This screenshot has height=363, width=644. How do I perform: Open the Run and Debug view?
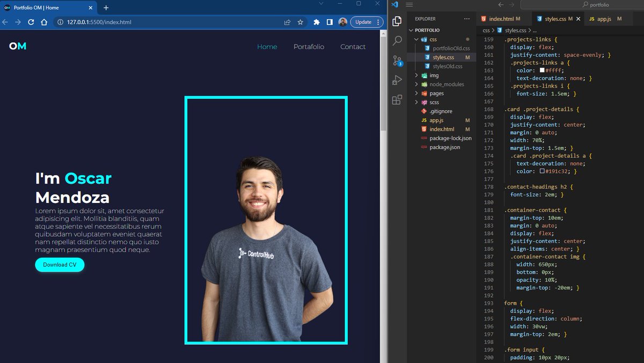pyautogui.click(x=397, y=80)
